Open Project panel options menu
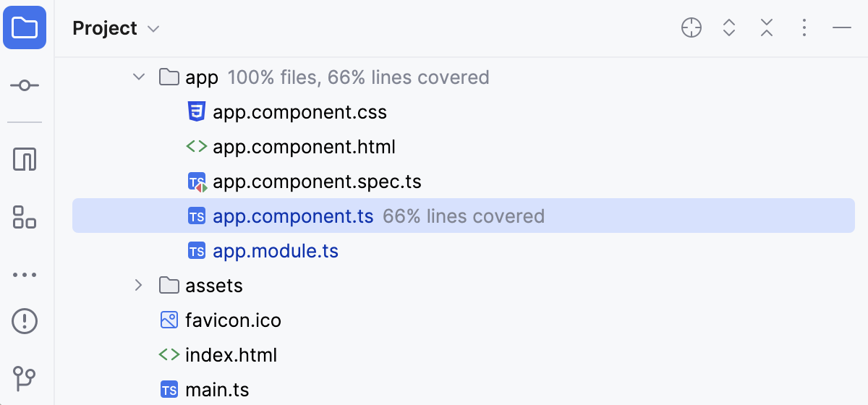This screenshot has width=868, height=405. pos(804,28)
